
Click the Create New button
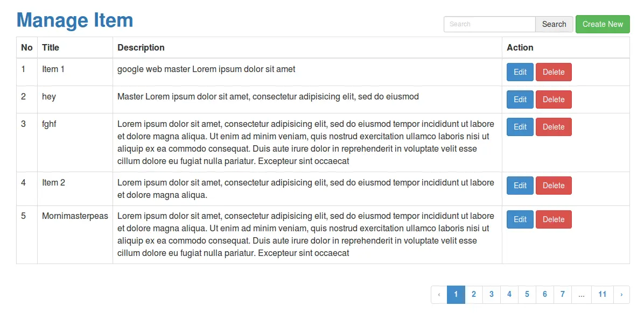(603, 24)
